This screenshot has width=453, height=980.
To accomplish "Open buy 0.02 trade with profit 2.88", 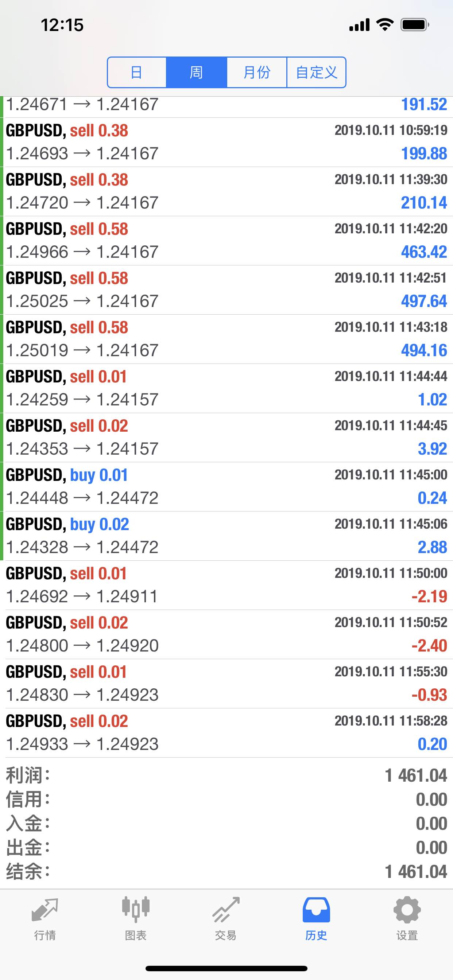I will point(226,536).
